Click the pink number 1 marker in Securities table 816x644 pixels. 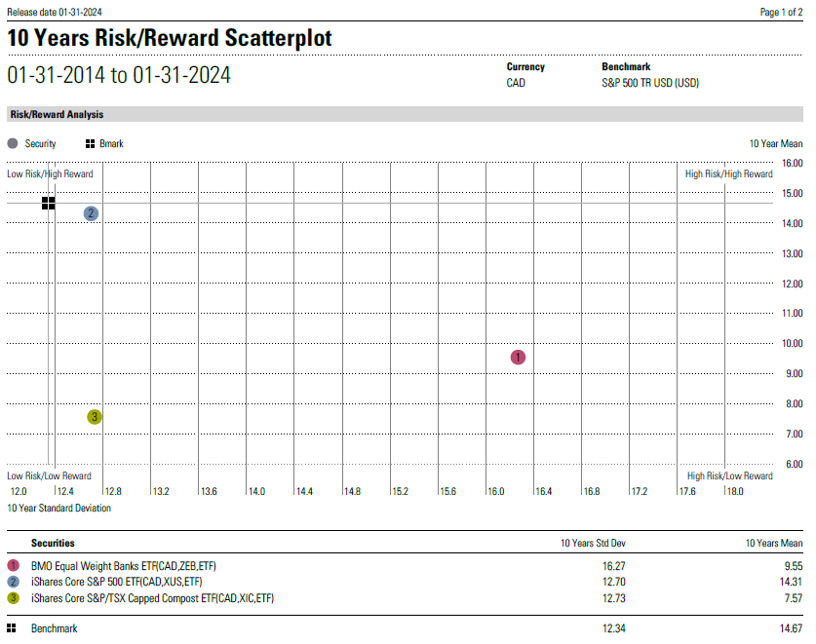13,565
